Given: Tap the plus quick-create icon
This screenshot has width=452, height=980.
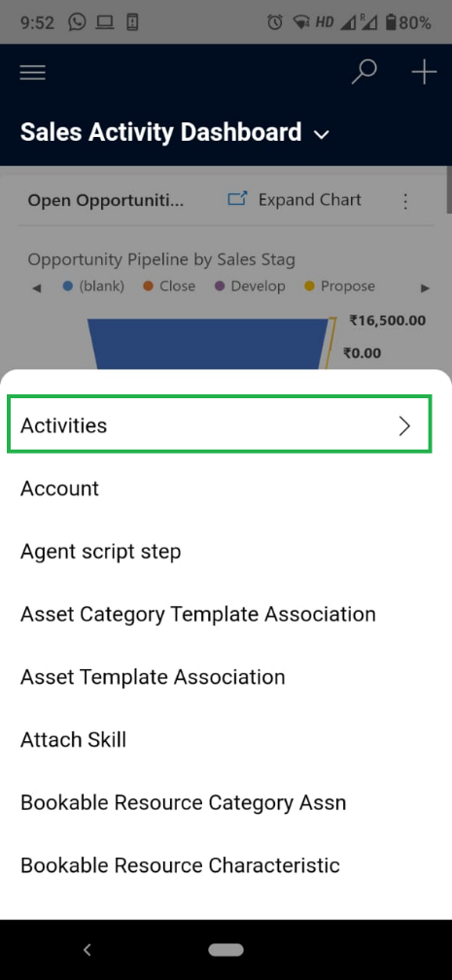Looking at the screenshot, I should click(x=424, y=73).
